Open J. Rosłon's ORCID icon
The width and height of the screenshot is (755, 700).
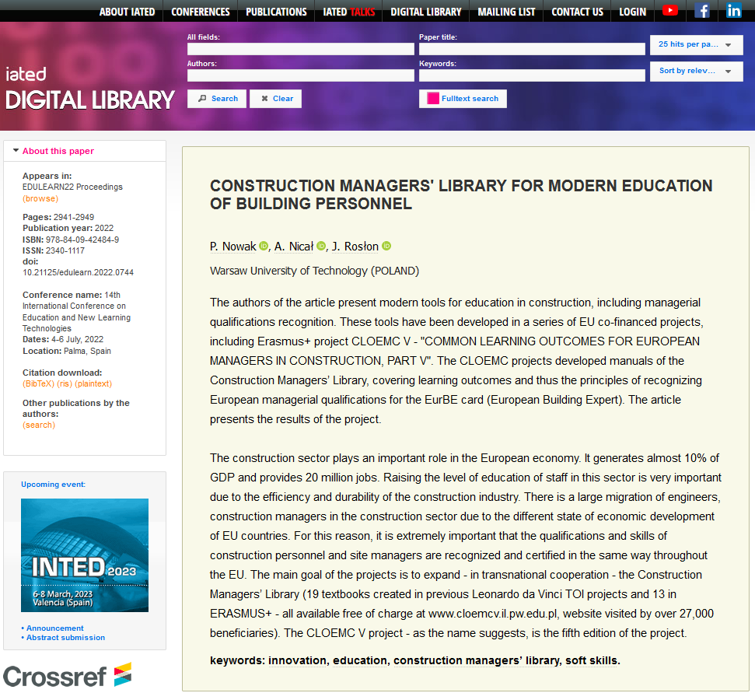coord(386,247)
